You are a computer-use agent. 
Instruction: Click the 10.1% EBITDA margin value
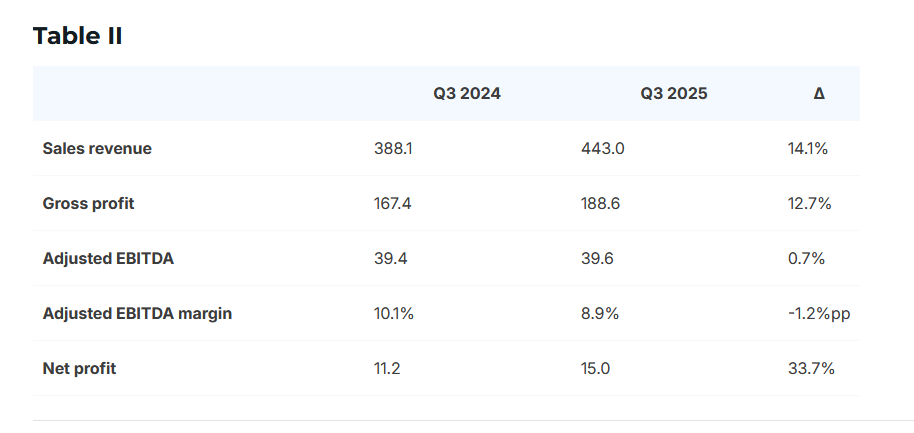(394, 314)
